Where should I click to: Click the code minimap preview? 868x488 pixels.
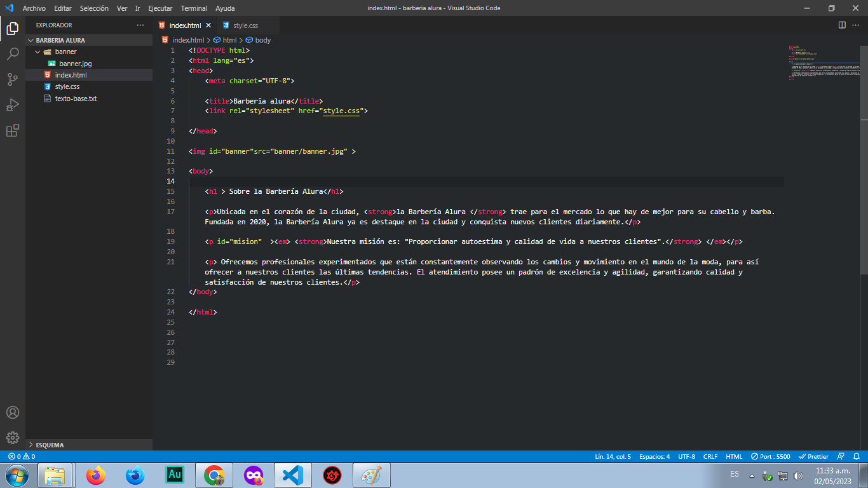click(x=825, y=64)
